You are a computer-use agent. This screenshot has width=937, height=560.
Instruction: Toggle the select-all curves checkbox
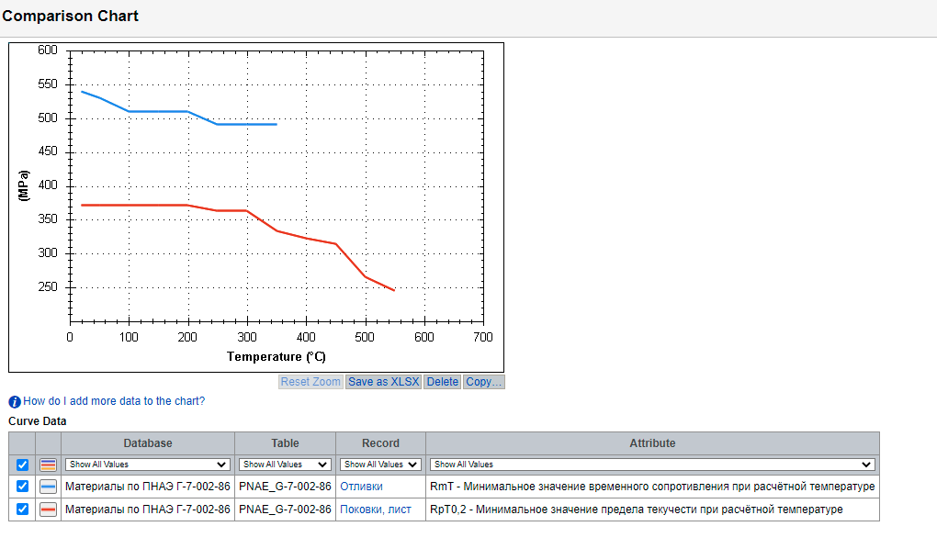click(x=23, y=465)
